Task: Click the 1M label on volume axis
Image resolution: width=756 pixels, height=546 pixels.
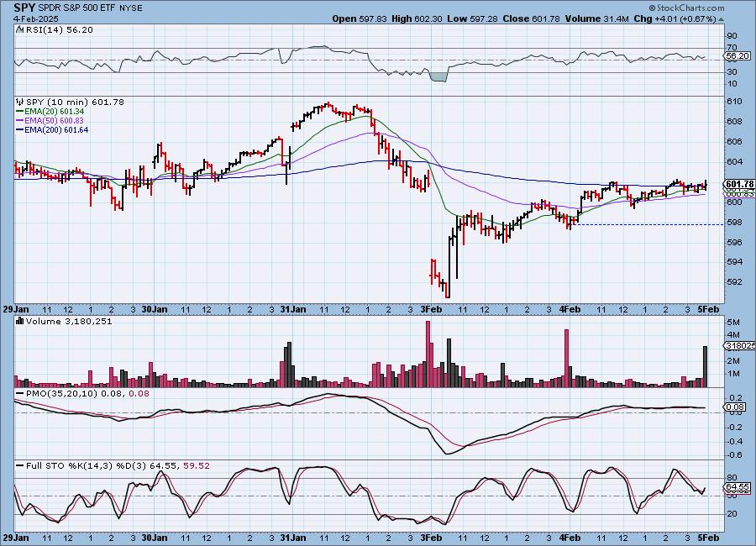Action: pos(733,373)
